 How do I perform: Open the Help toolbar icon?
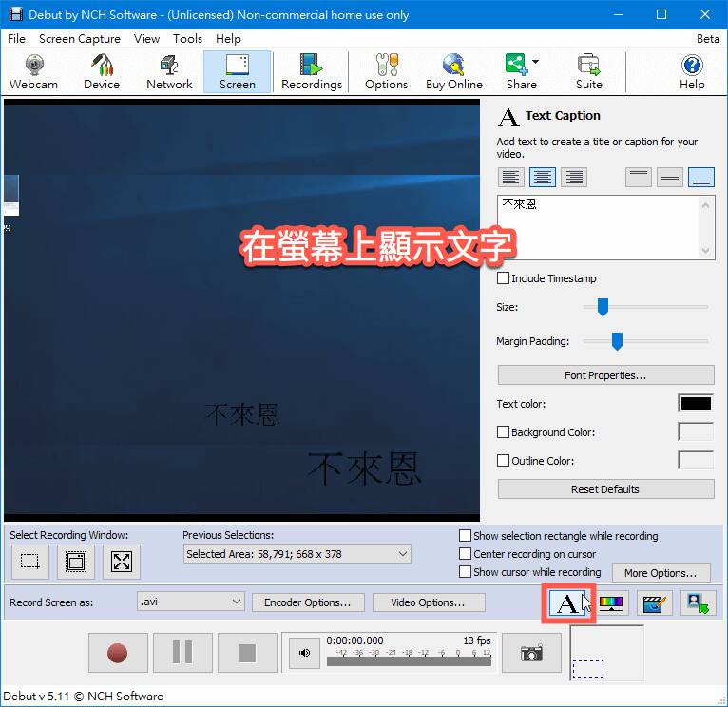click(692, 72)
